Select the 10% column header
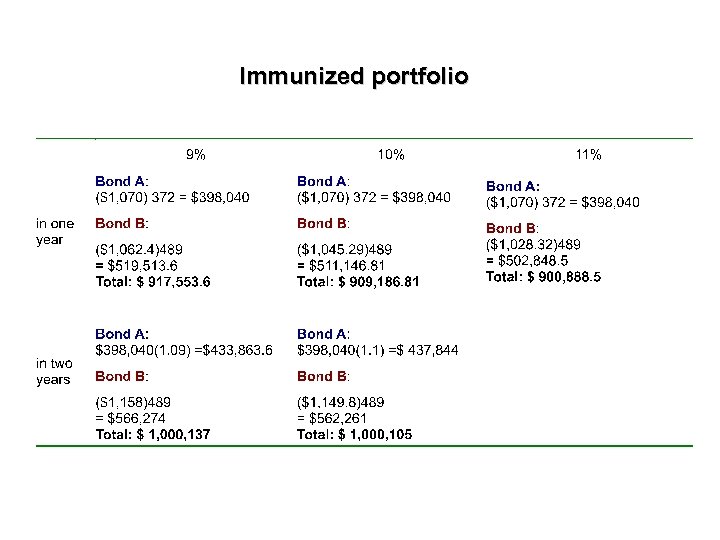The width and height of the screenshot is (720, 540). [x=391, y=155]
